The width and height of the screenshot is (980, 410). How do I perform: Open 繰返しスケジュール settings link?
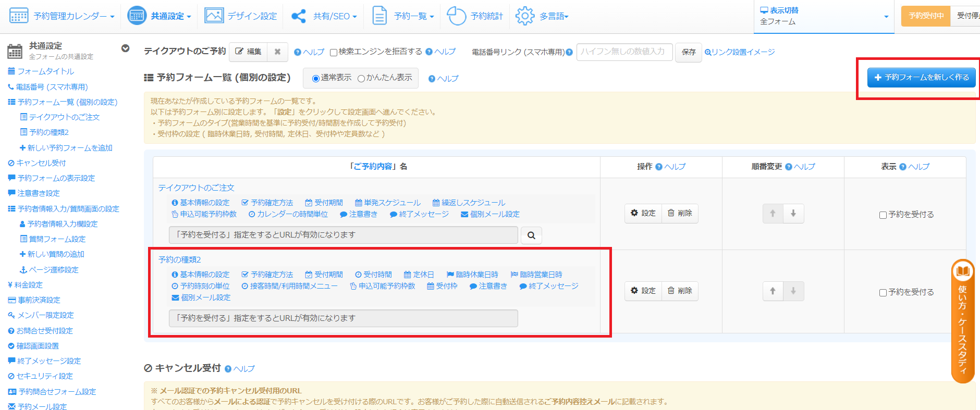pos(469,203)
